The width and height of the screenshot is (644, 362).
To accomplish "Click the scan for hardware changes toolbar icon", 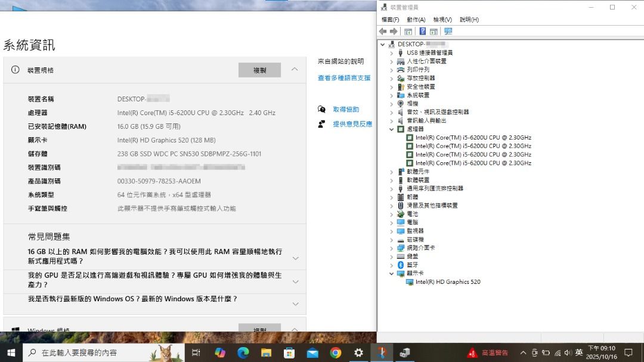I will click(x=448, y=31).
